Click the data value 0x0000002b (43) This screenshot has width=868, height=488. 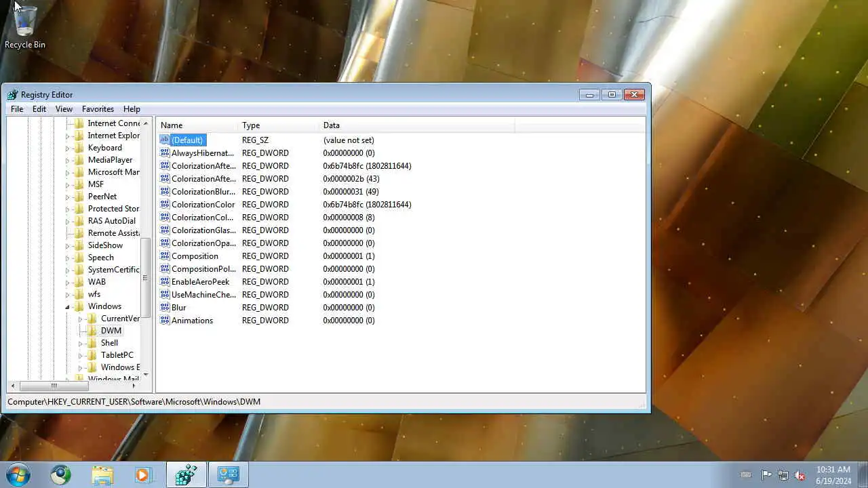click(x=351, y=179)
